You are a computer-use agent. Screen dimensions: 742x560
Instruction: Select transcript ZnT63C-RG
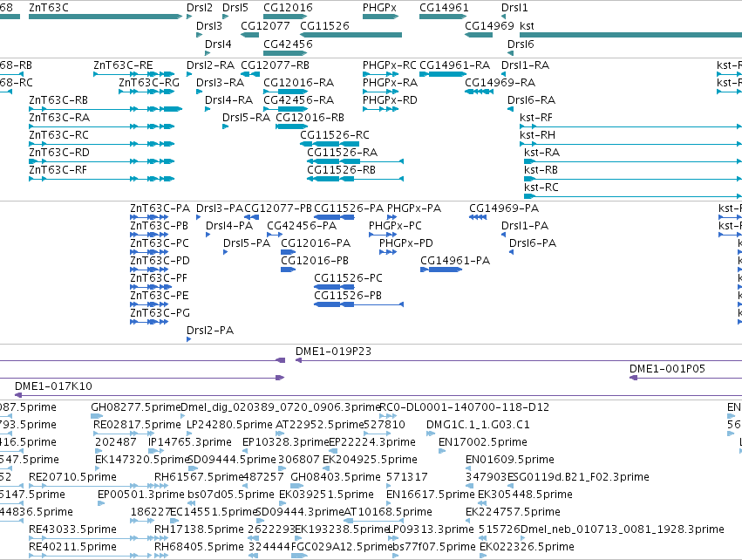click(149, 82)
